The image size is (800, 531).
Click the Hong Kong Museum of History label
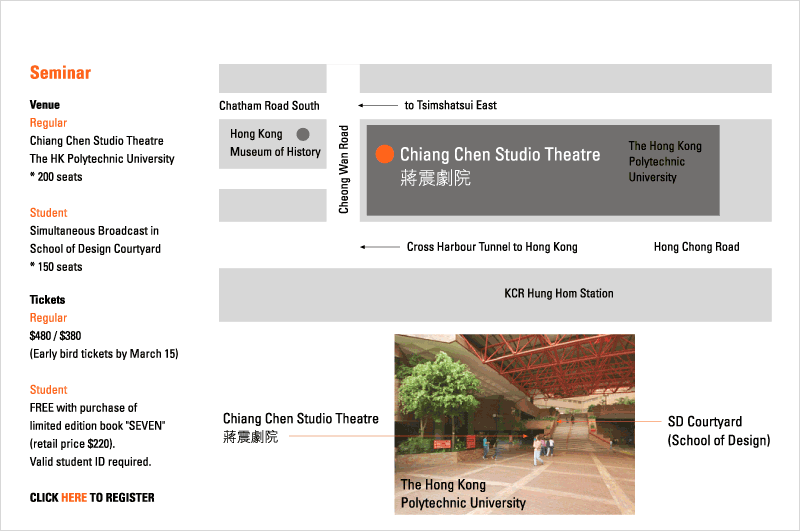tap(275, 143)
